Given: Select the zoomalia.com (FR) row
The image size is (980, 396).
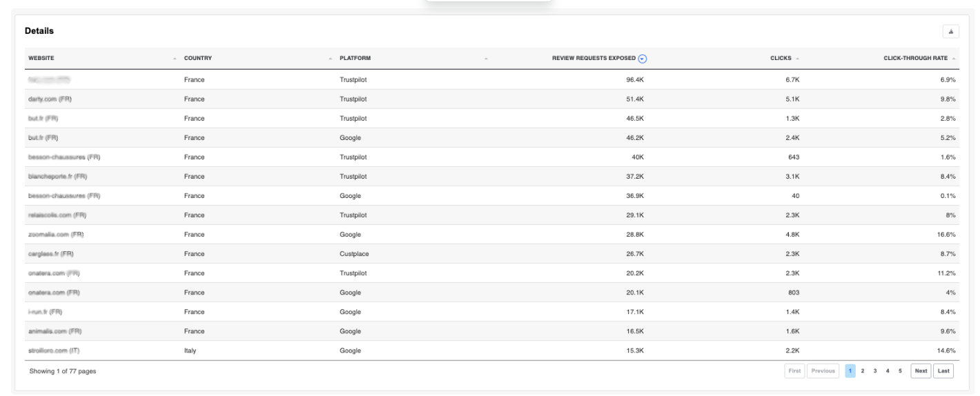Looking at the screenshot, I should tap(56, 235).
